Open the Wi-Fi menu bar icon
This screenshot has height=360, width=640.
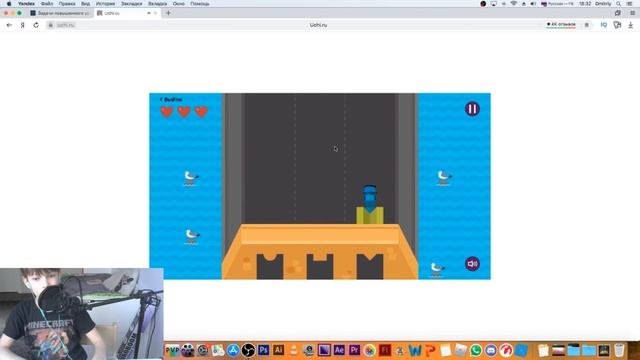click(x=514, y=4)
